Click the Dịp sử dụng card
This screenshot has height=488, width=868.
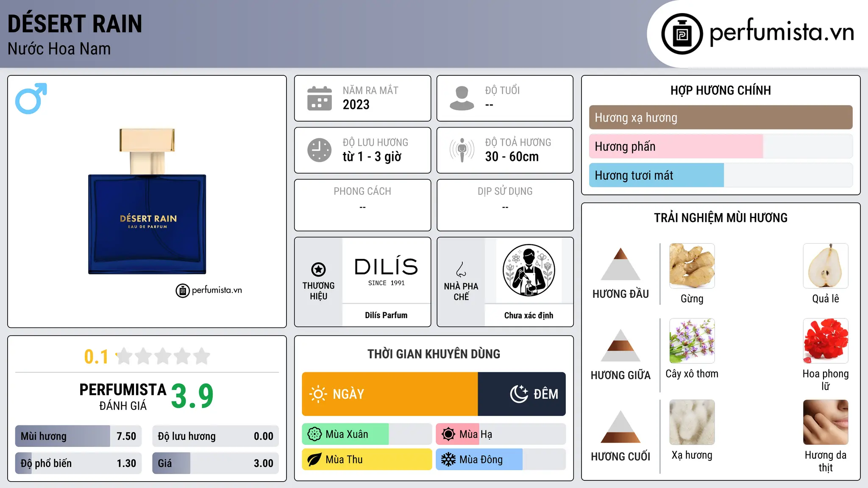[x=505, y=205]
